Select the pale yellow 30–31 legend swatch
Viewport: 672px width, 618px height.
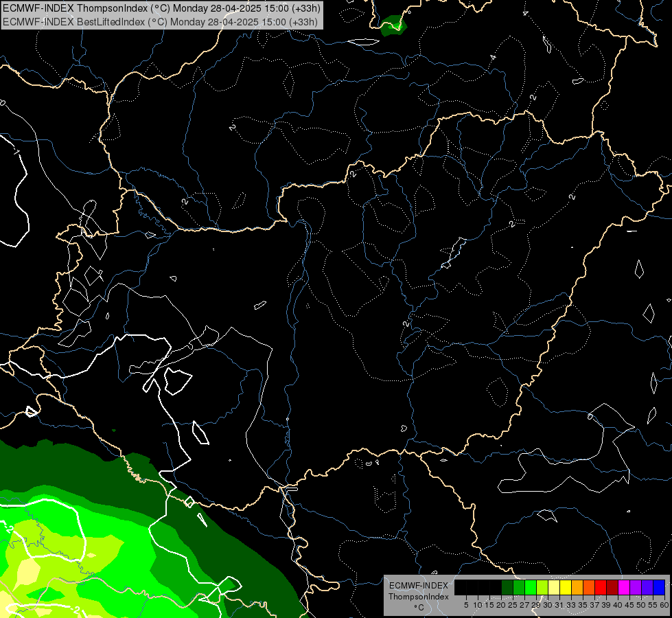(554, 587)
